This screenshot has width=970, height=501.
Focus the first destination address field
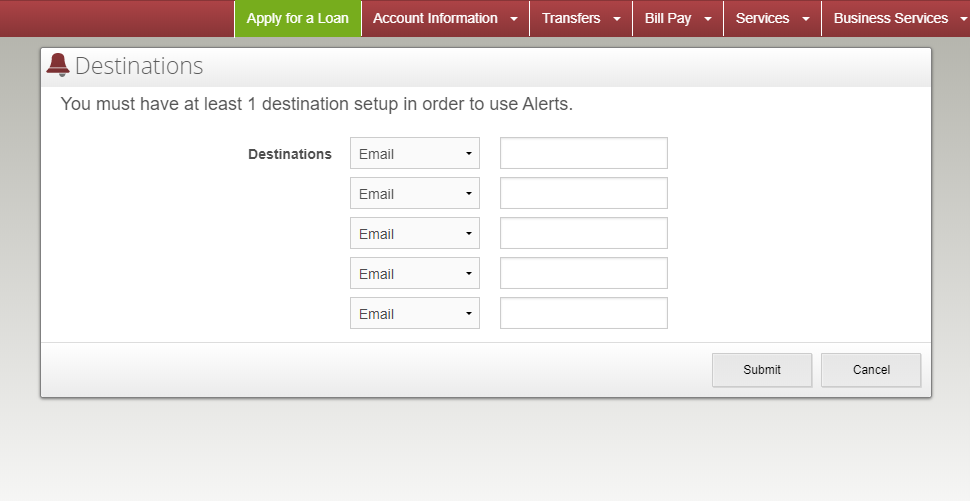point(583,153)
